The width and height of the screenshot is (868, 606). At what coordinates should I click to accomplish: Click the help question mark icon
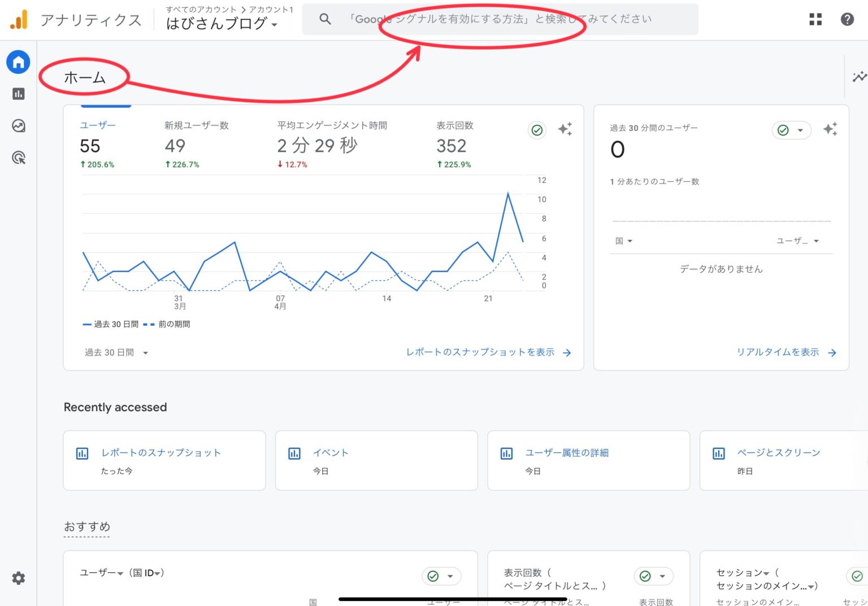(847, 19)
